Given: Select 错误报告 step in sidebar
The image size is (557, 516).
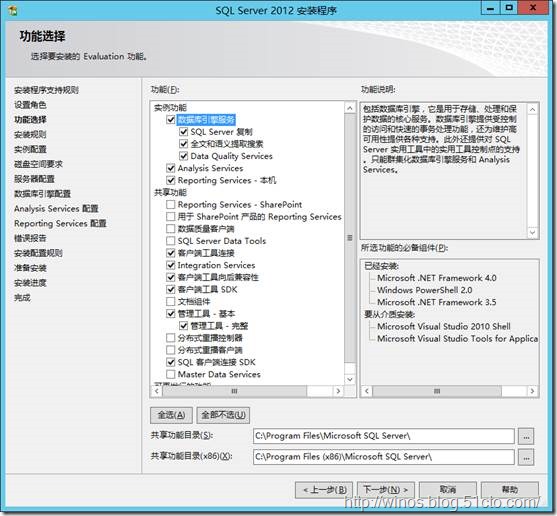Looking at the screenshot, I should (x=30, y=238).
